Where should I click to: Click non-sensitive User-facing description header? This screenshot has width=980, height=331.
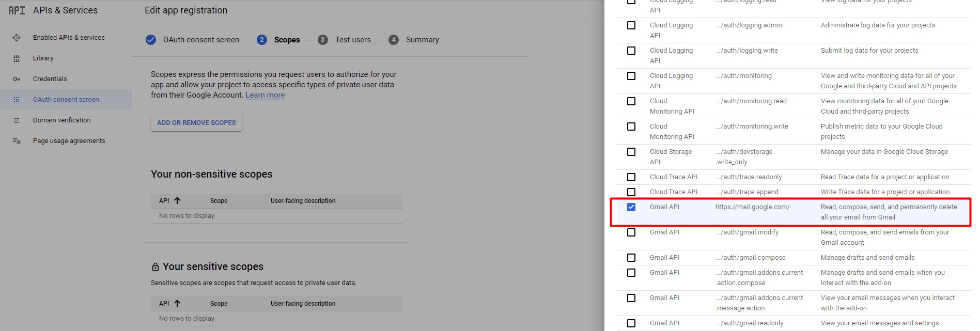click(x=303, y=201)
